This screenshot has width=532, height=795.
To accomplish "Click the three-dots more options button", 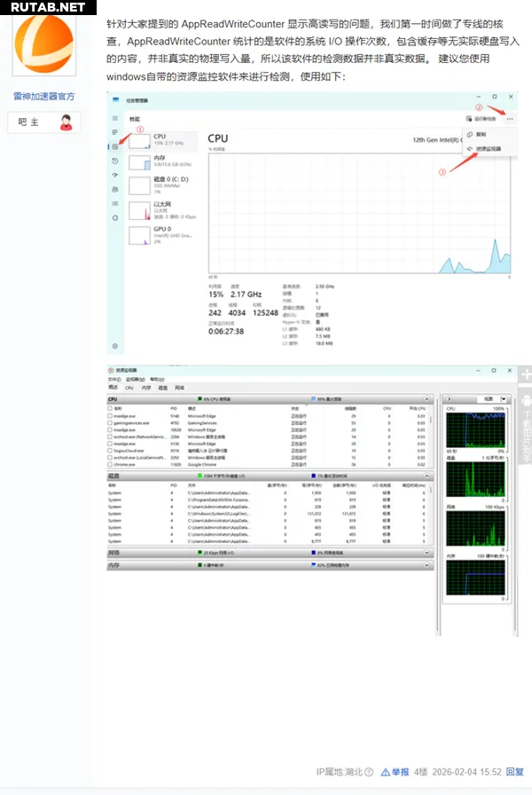I will click(510, 118).
